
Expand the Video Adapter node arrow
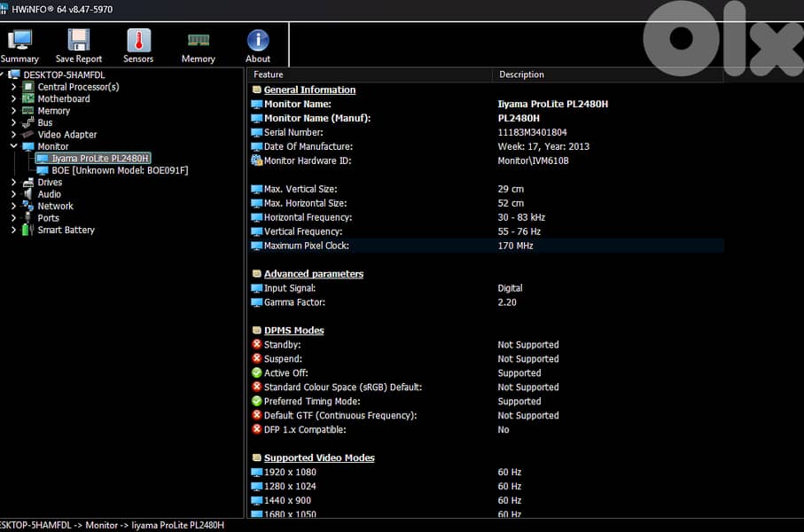(14, 135)
